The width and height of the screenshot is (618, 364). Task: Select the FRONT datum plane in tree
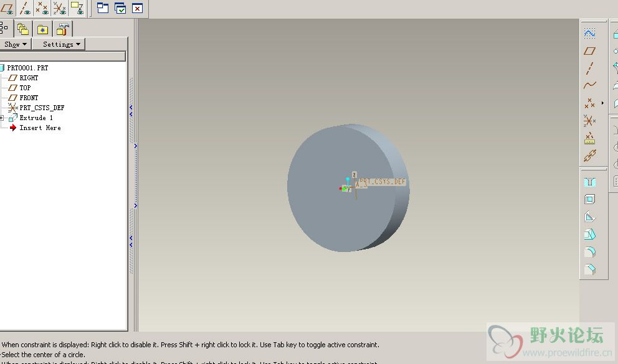tap(29, 98)
